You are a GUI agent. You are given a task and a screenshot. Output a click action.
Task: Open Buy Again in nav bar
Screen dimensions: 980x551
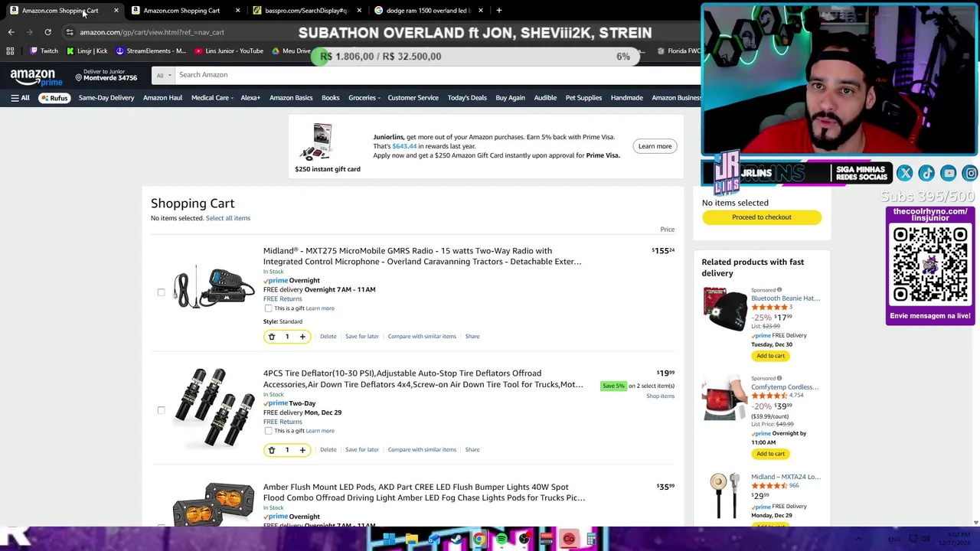(510, 98)
